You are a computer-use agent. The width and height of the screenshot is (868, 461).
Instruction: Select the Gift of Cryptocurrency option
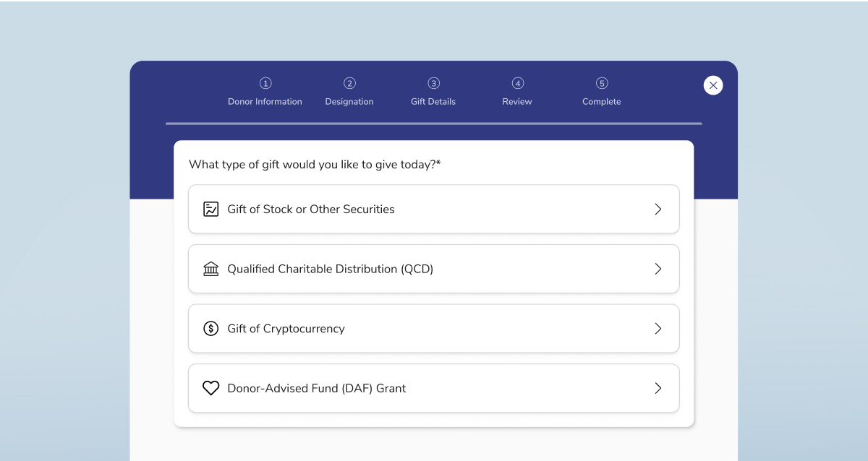tap(286, 329)
